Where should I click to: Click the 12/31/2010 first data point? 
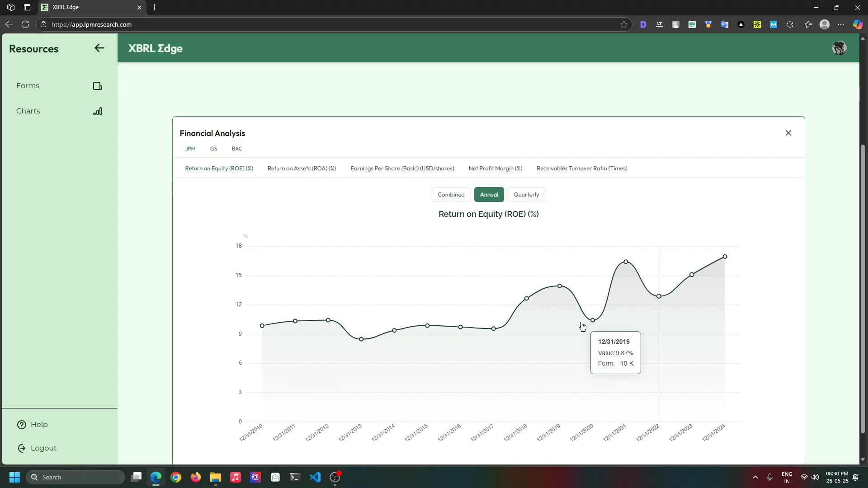tap(262, 326)
